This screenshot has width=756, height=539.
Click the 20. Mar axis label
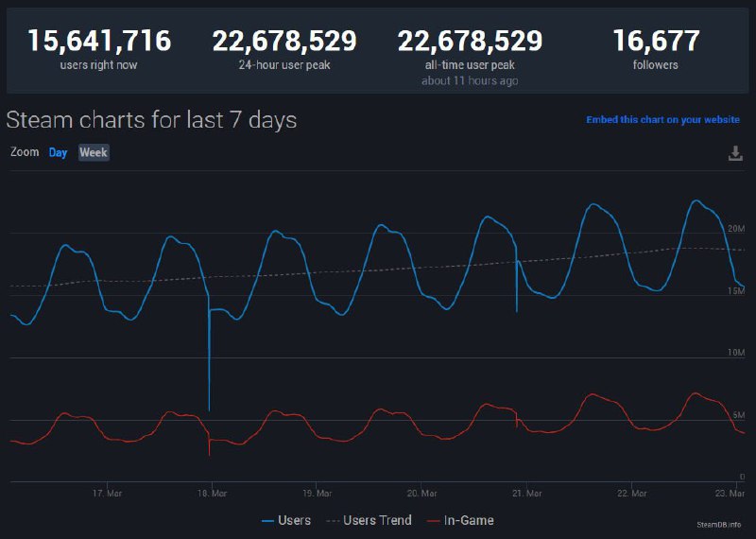tap(421, 494)
